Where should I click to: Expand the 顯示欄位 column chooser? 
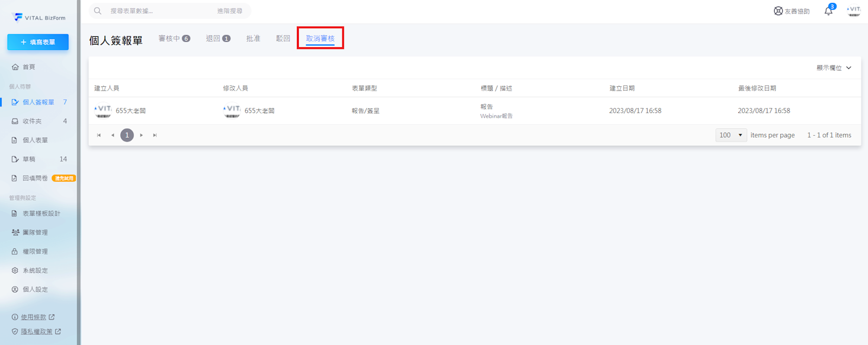(x=834, y=68)
